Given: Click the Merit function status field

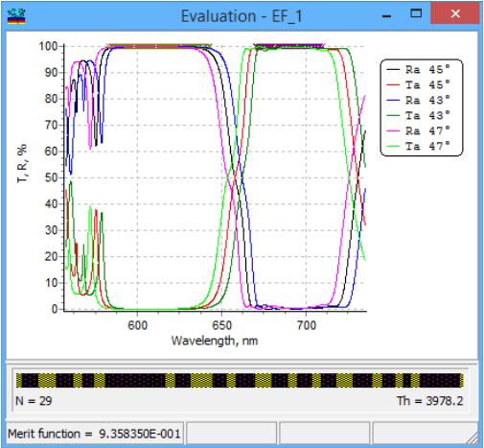Looking at the screenshot, I should click(94, 434).
